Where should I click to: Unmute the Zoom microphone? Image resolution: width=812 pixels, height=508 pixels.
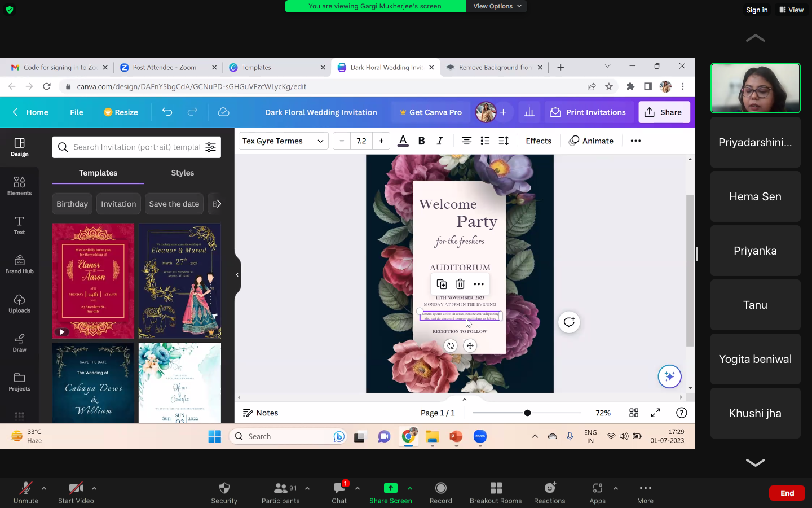pos(26,492)
